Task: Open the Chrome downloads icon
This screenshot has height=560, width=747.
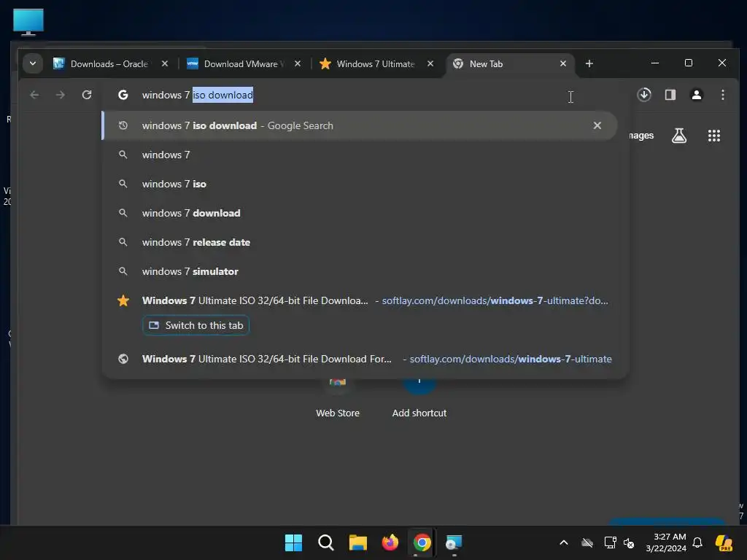Action: 644,95
